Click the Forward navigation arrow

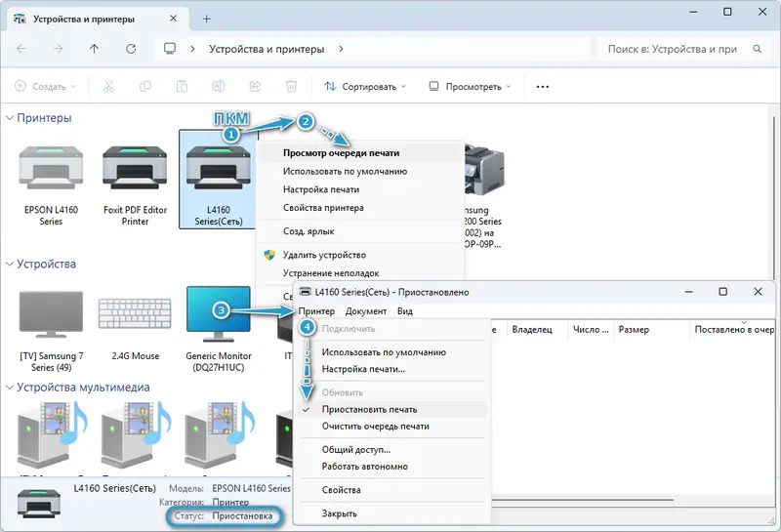[x=59, y=49]
